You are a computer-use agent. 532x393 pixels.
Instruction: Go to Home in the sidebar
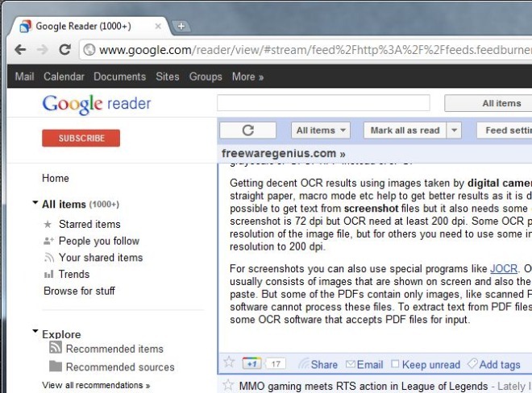coord(56,178)
